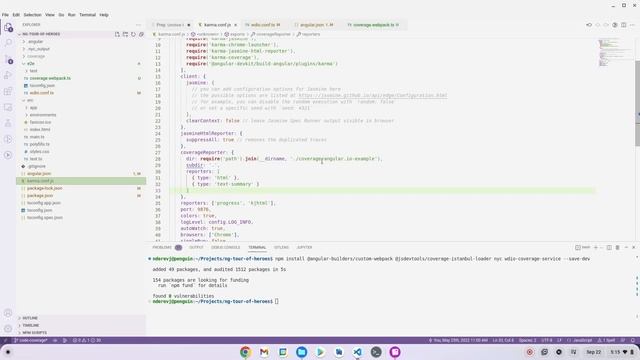This screenshot has width=640, height=360.
Task: Expand the NPM Scripts section
Action: point(81,333)
